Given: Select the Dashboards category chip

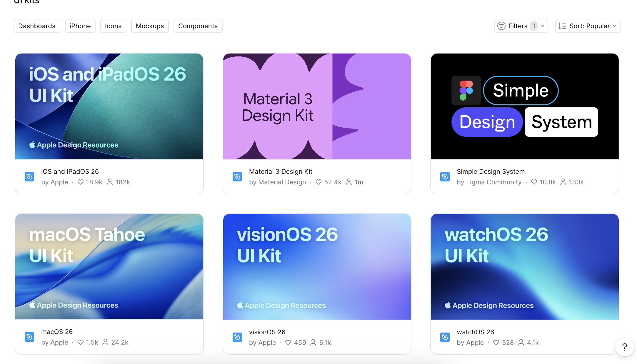Looking at the screenshot, I should [37, 26].
